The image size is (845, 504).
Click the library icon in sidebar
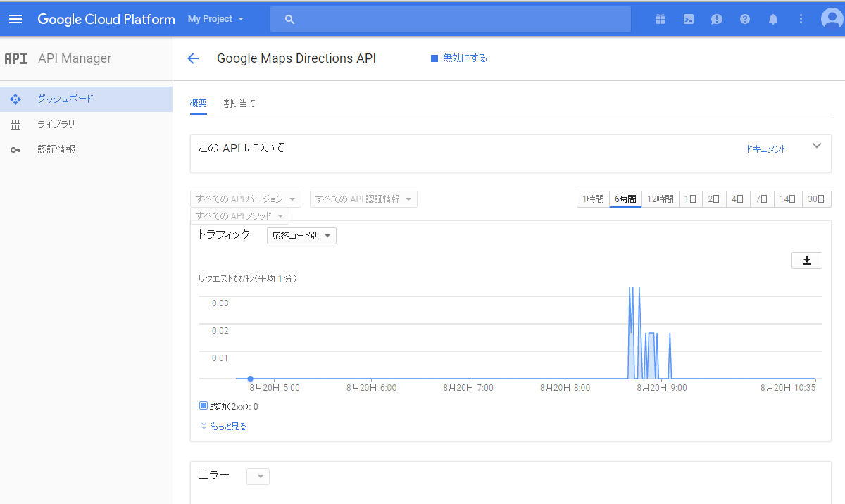pos(15,125)
